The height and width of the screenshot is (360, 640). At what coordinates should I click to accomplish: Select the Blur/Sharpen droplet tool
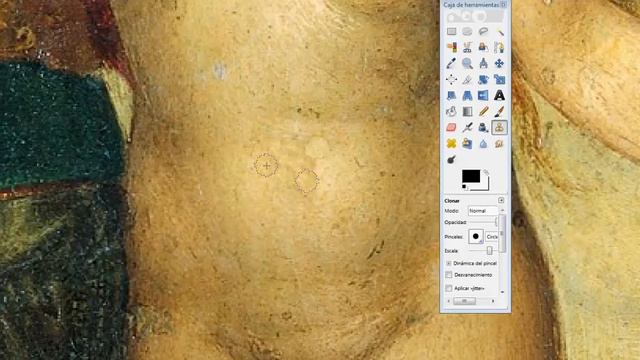tap(483, 143)
